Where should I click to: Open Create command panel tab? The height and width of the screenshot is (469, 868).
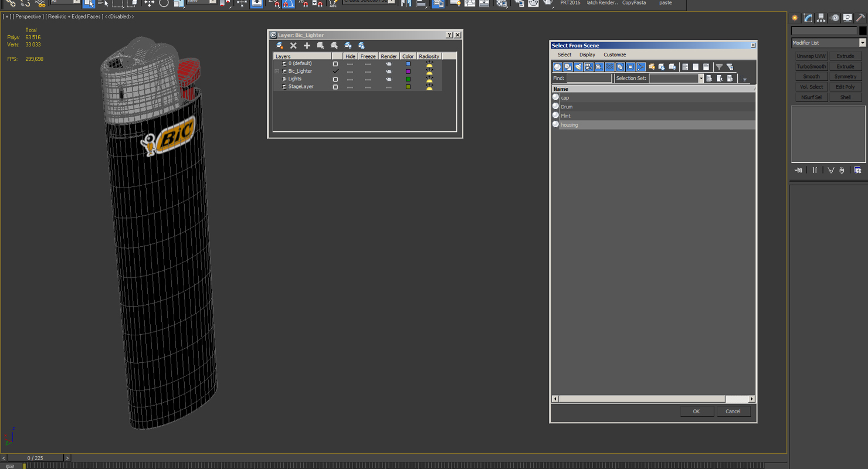795,18
